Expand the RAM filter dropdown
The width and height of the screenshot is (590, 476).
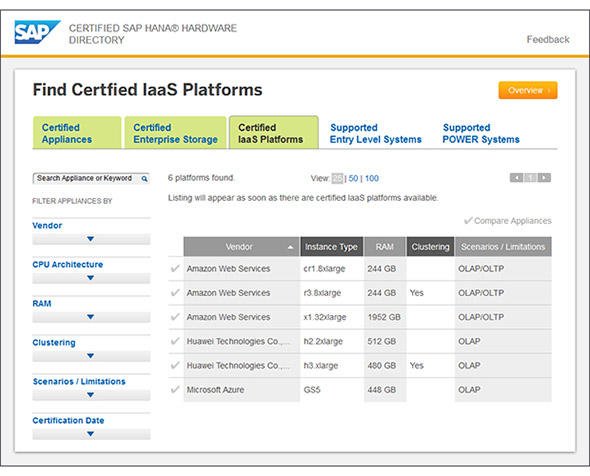(91, 317)
